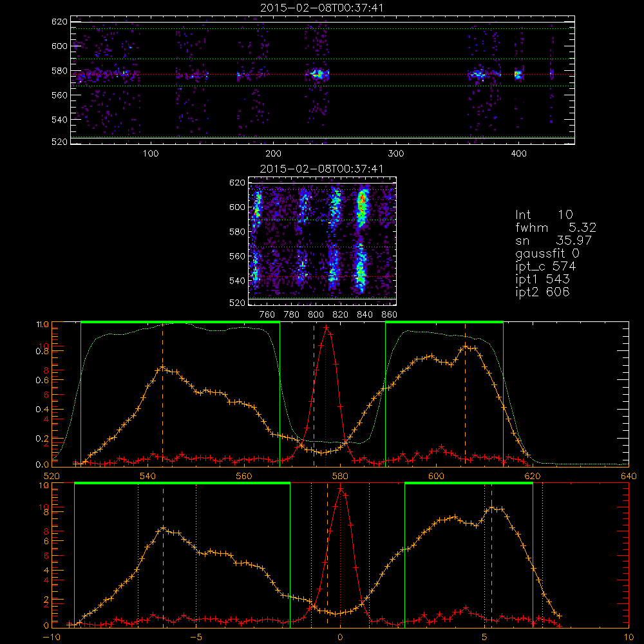Click the timestamp title above the middle image
The image size is (644, 644).
(x=321, y=169)
